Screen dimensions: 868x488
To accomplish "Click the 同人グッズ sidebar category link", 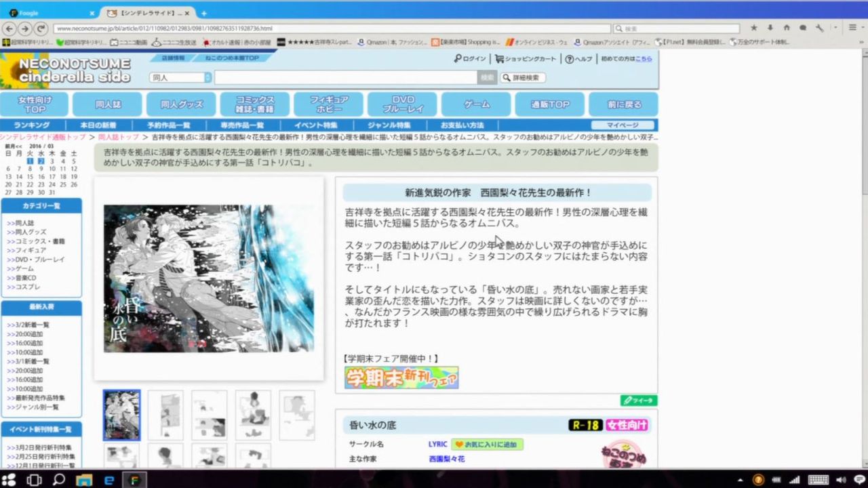I will [x=31, y=232].
